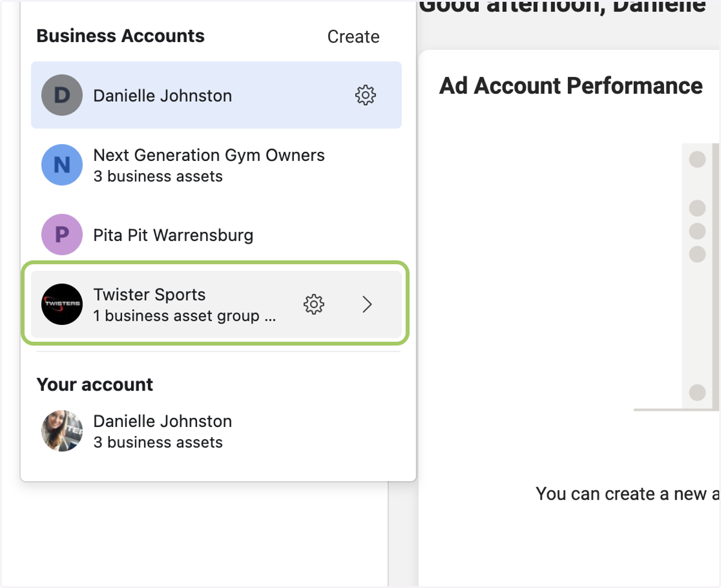Screen dimensions: 721x588
Task: Click the Your account heading
Action: click(x=95, y=384)
